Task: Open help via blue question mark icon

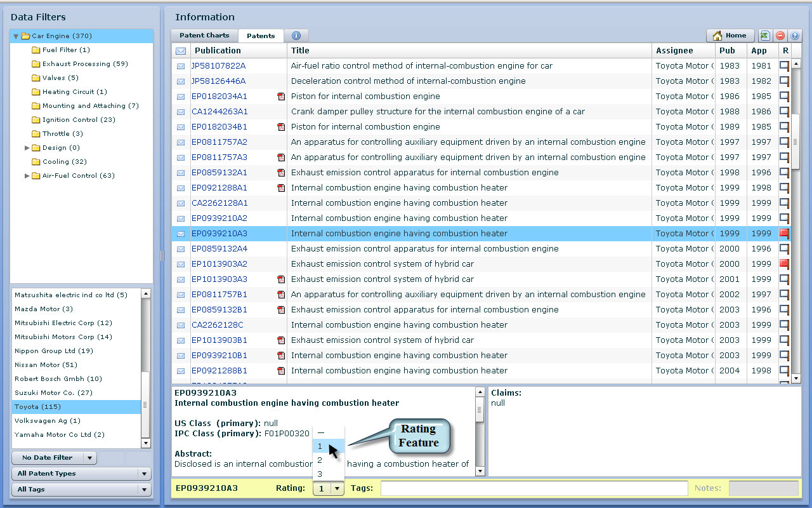Action: pos(795,36)
